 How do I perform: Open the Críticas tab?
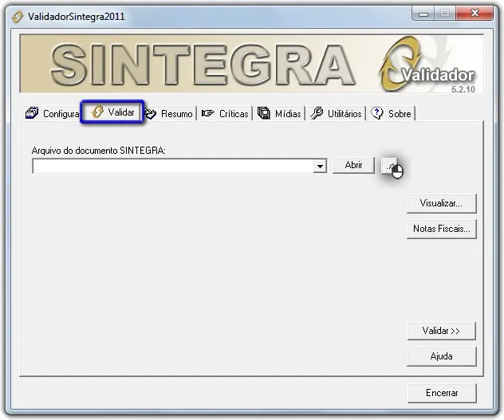tap(226, 113)
